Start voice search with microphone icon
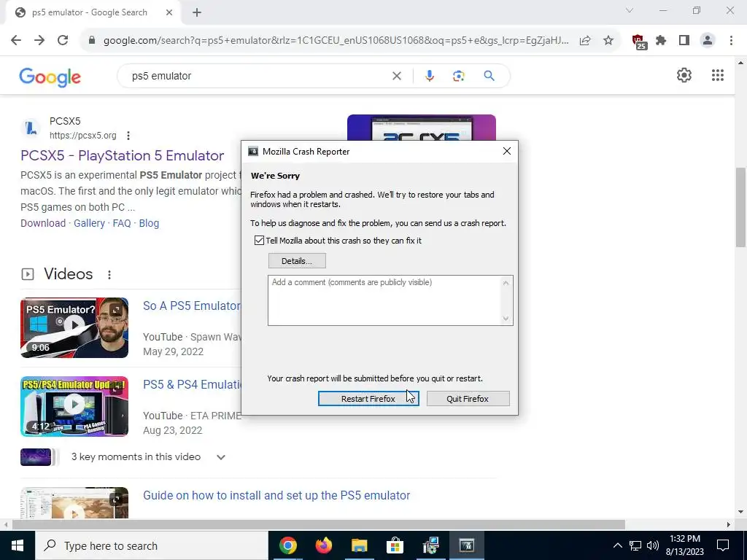This screenshot has height=560, width=747. coord(429,76)
